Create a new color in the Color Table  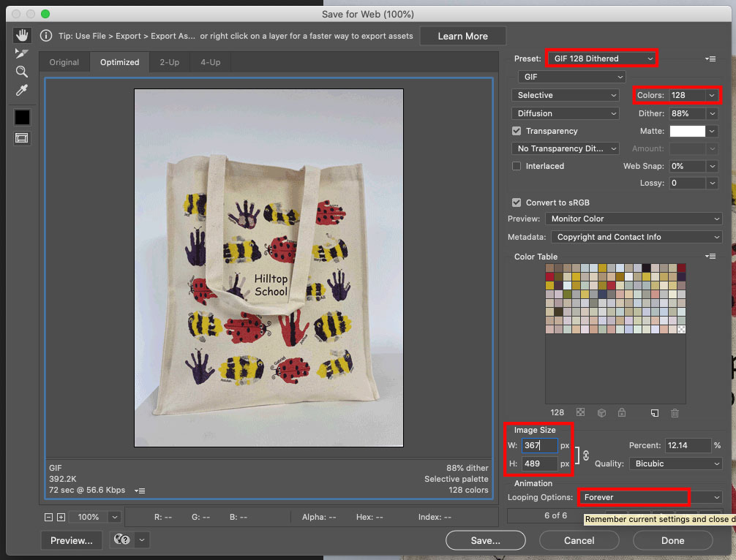pyautogui.click(x=655, y=413)
